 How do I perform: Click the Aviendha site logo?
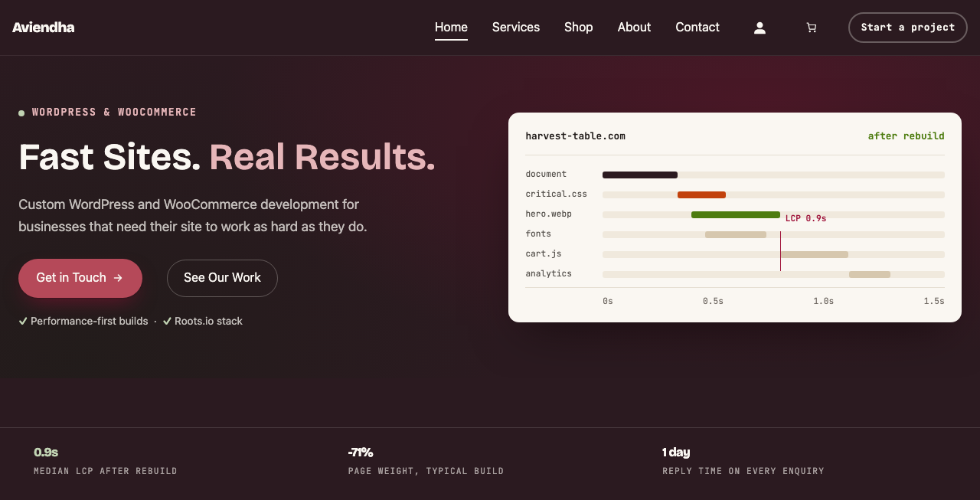pos(44,28)
